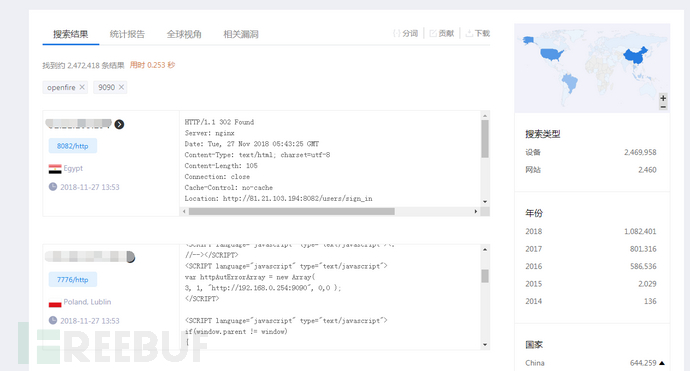Click scroll up arrow in first response box
The height and width of the screenshot is (371, 690).
[x=485, y=116]
